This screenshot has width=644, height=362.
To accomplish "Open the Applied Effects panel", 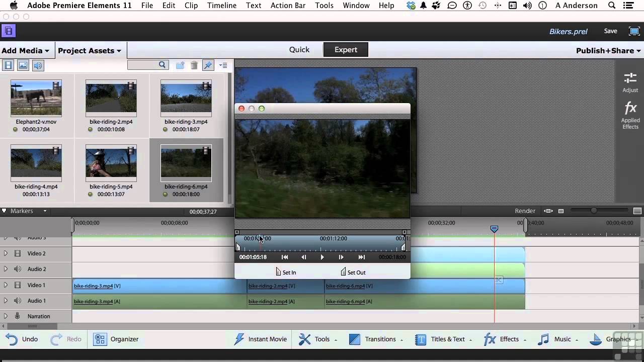I will point(630,116).
